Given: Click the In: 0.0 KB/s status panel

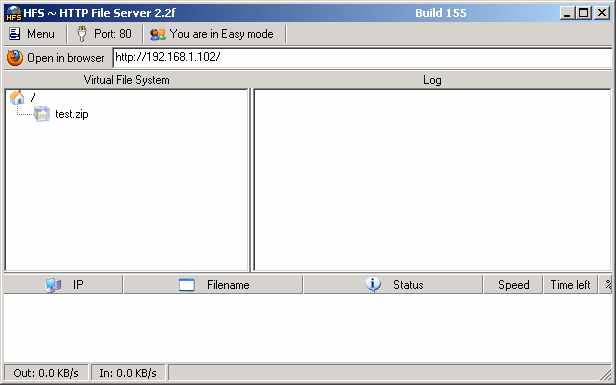Looking at the screenshot, I should pyautogui.click(x=128, y=373).
